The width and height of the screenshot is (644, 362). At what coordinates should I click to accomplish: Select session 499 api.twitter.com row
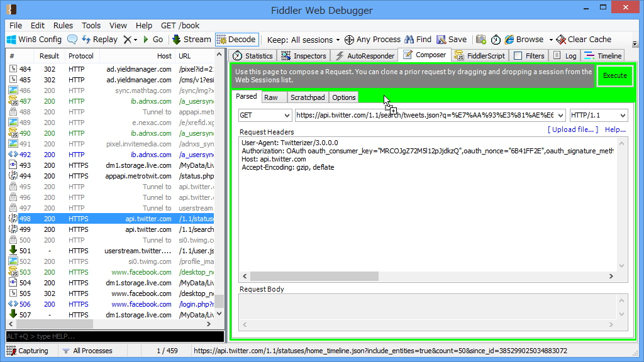click(x=111, y=229)
